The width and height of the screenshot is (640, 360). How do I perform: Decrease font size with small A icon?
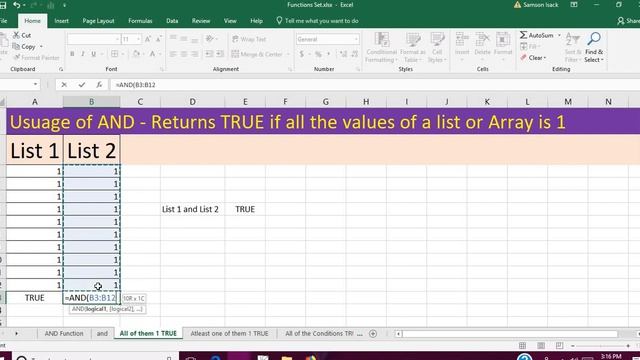159,39
